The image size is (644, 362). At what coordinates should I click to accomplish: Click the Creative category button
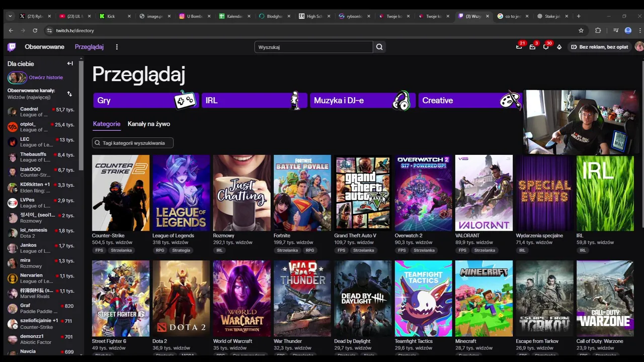point(470,100)
